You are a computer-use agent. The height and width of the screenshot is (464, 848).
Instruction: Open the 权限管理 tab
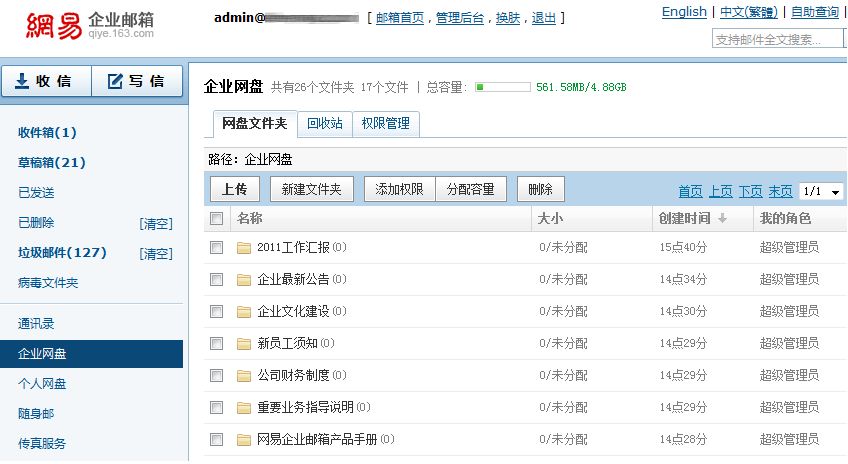click(x=386, y=124)
